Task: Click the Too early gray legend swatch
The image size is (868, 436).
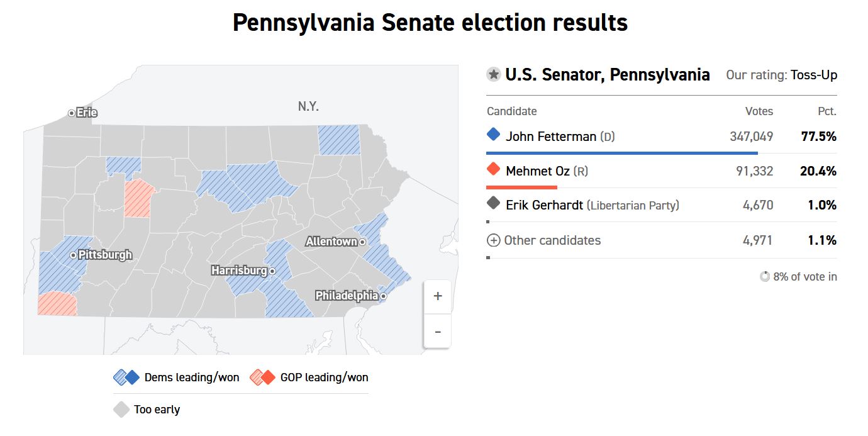Action: (121, 410)
